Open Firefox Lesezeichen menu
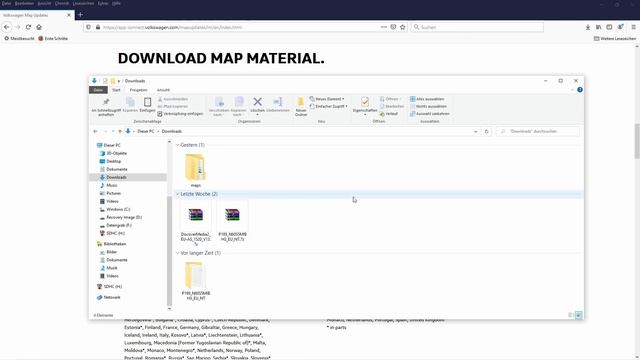 [83, 3]
